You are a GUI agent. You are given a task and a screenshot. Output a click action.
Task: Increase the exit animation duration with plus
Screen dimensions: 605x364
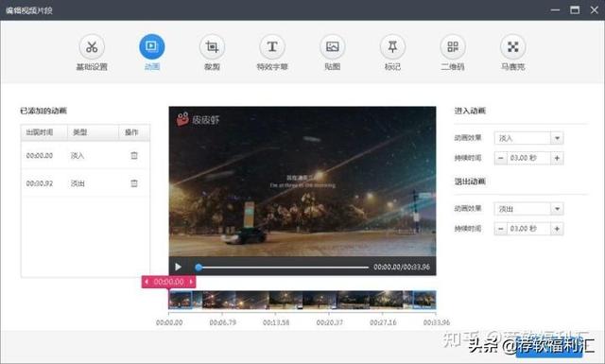point(557,229)
